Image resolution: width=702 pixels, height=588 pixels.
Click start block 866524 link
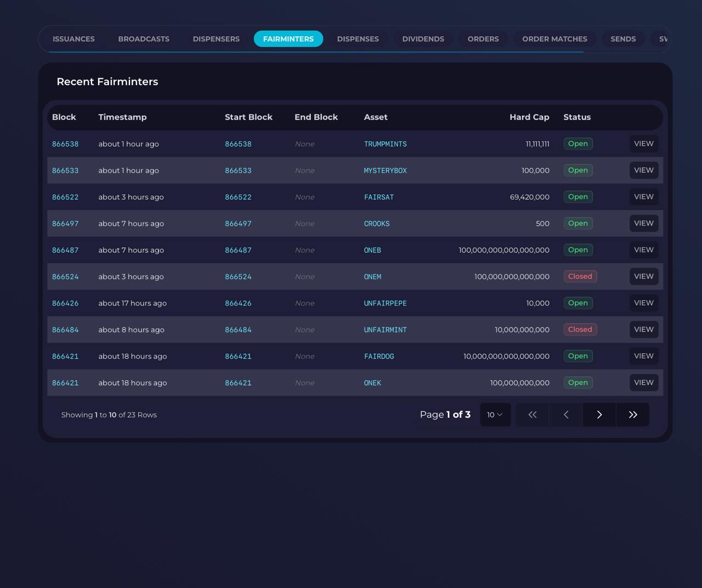point(238,277)
